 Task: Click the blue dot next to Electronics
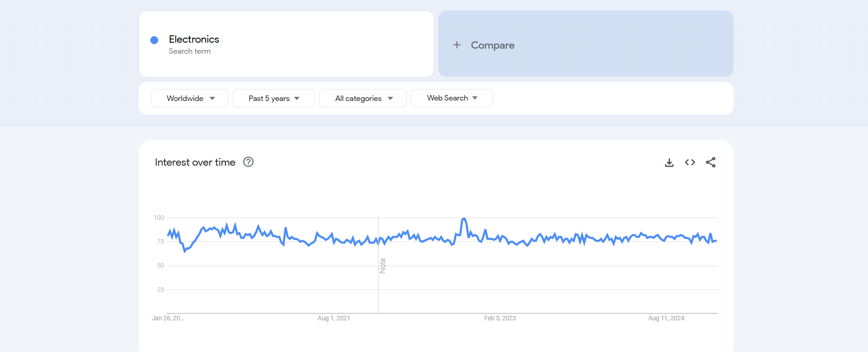pyautogui.click(x=155, y=40)
